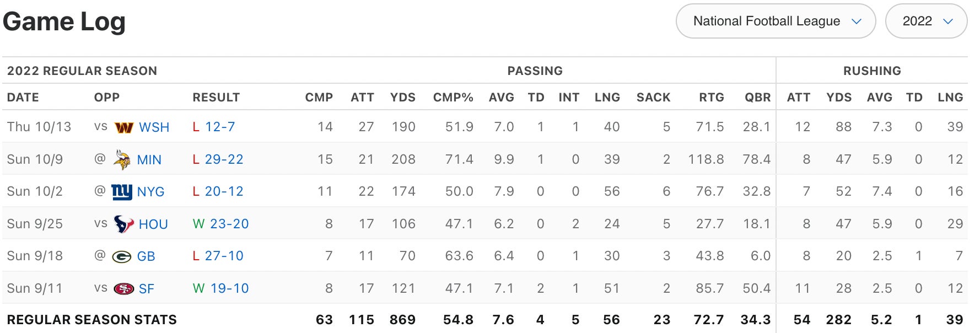The width and height of the screenshot is (980, 333).
Task: Click the QBR column header
Action: (x=757, y=98)
